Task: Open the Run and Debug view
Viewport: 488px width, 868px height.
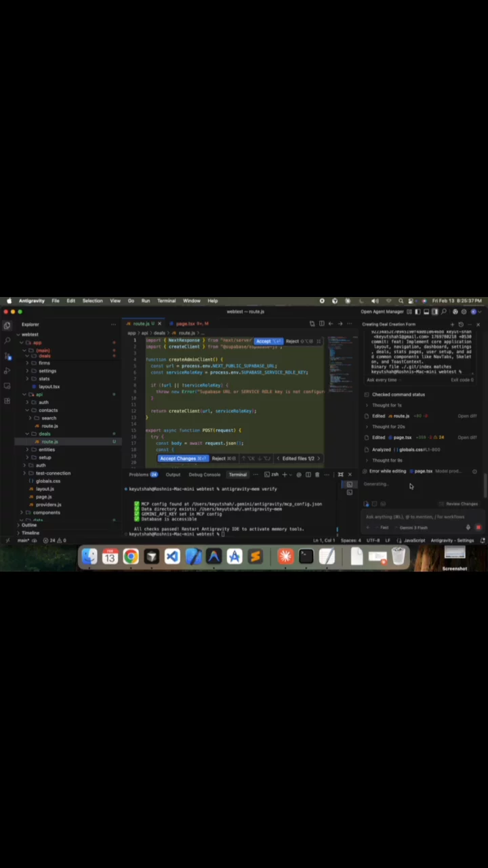Action: [x=7, y=371]
